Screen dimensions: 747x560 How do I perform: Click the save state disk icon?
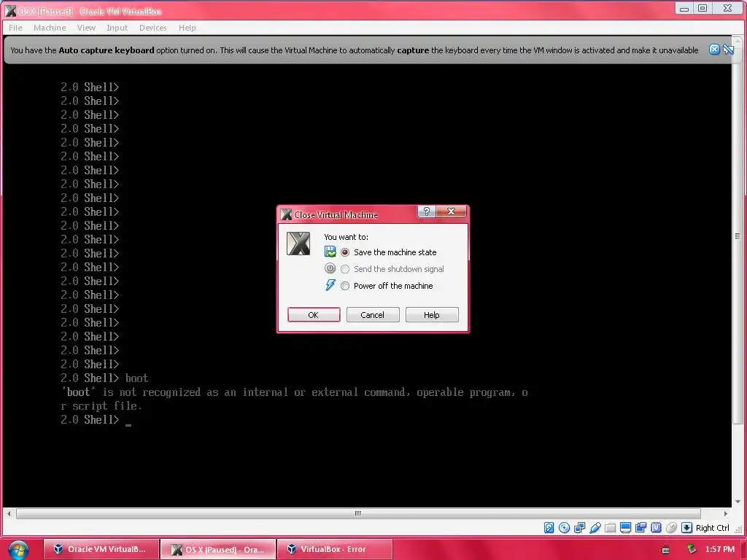(330, 252)
